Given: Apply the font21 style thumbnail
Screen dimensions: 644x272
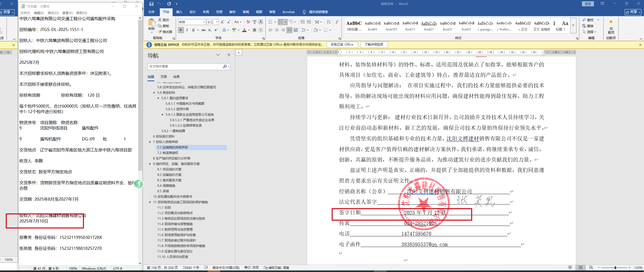Looking at the screenshot, I should [429, 26].
